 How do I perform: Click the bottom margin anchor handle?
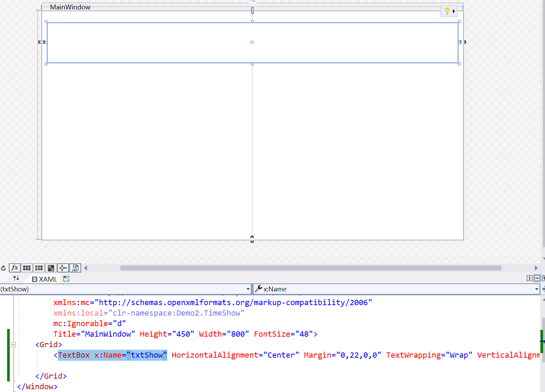click(252, 239)
